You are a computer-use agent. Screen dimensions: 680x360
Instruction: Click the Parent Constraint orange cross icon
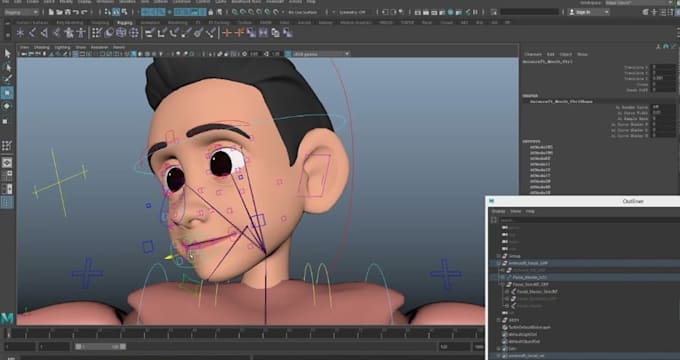pos(227,33)
